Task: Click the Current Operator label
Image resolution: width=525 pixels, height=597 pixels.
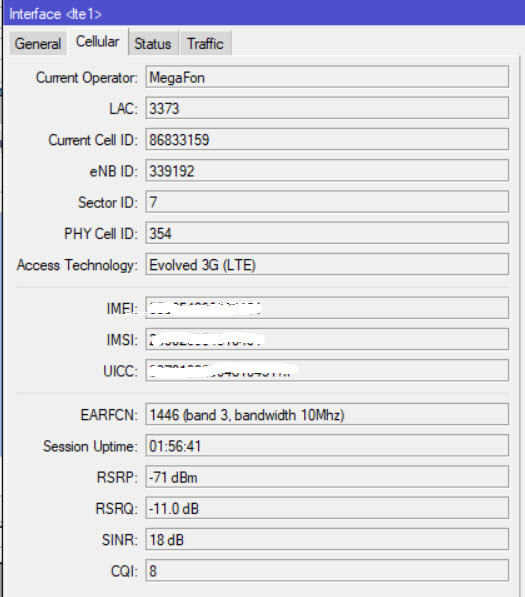Action: point(86,78)
